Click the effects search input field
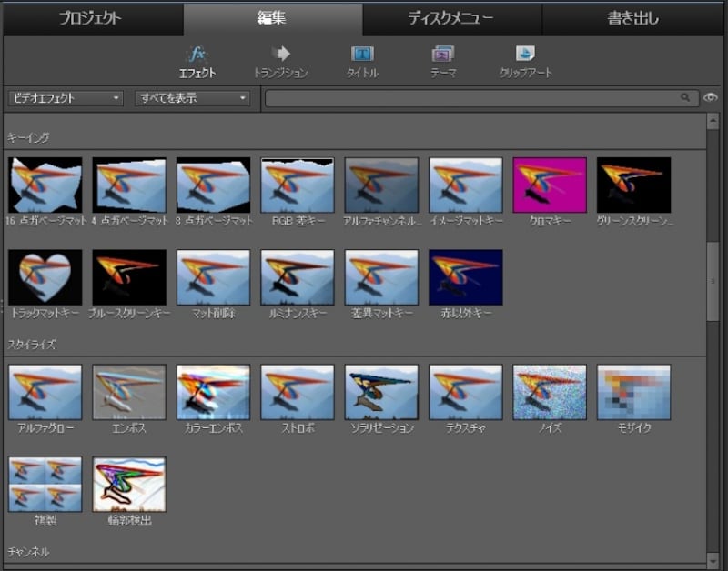This screenshot has height=571, width=728. tap(473, 98)
